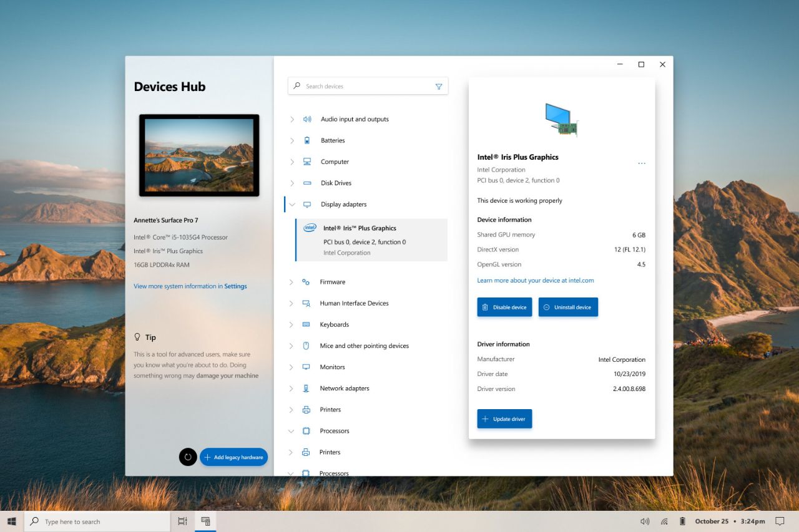Expand Mice and other pointing devices chevron
The height and width of the screenshot is (532, 799).
[x=292, y=346]
